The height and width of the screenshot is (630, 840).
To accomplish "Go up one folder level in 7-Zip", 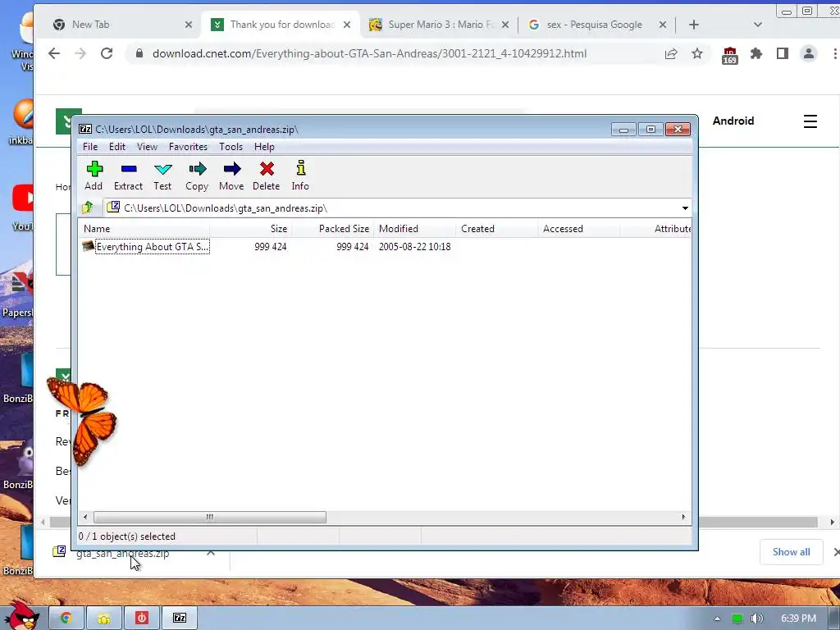I will [x=87, y=208].
